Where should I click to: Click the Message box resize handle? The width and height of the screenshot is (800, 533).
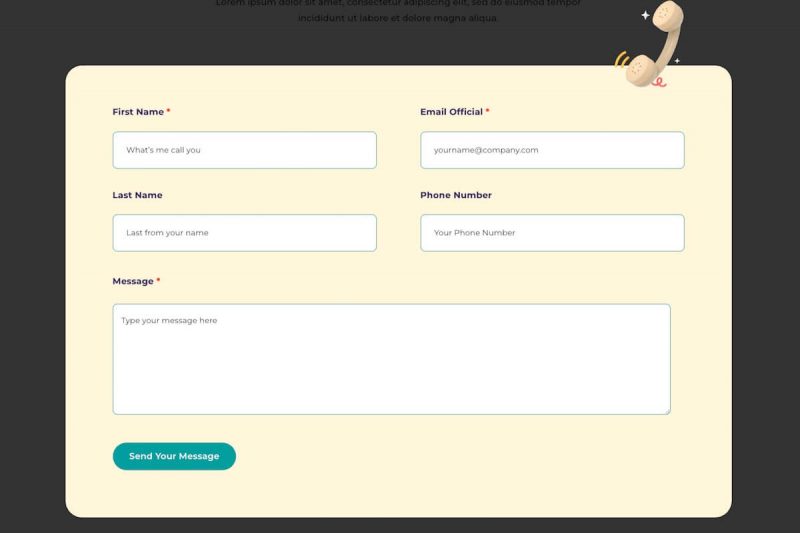pyautogui.click(x=666, y=409)
